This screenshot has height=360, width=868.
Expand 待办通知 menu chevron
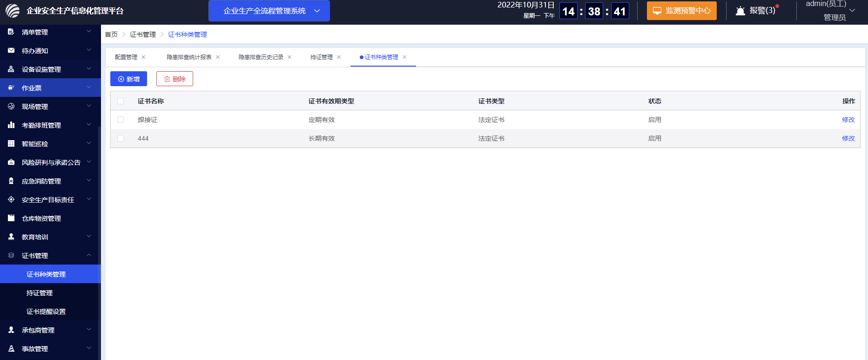point(89,50)
